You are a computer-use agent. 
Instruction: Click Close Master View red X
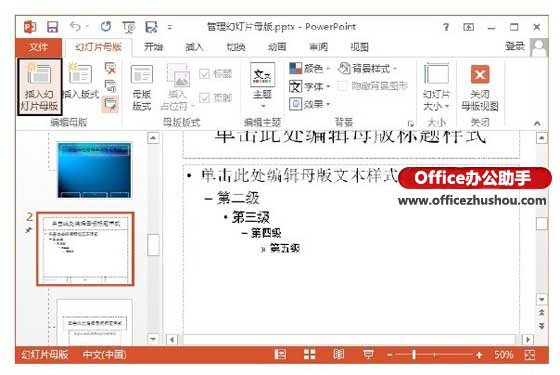pyautogui.click(x=480, y=74)
